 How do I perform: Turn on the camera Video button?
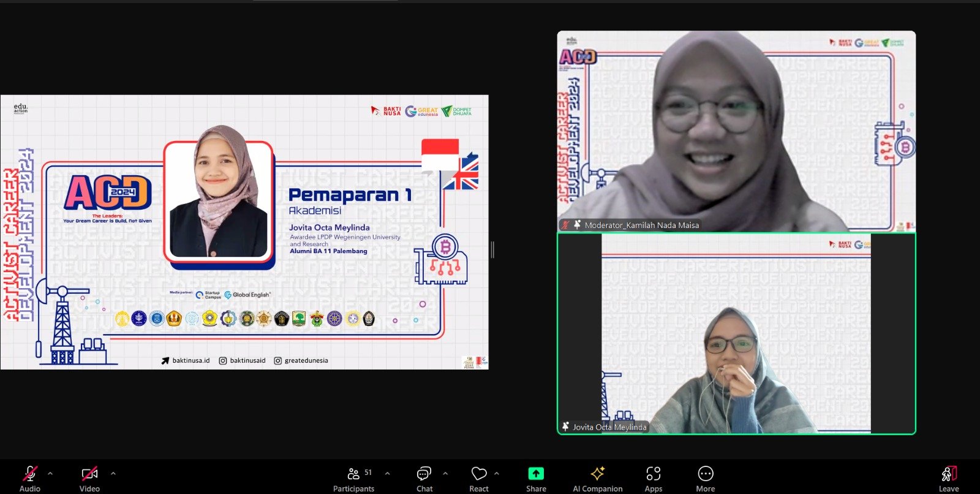(89, 478)
